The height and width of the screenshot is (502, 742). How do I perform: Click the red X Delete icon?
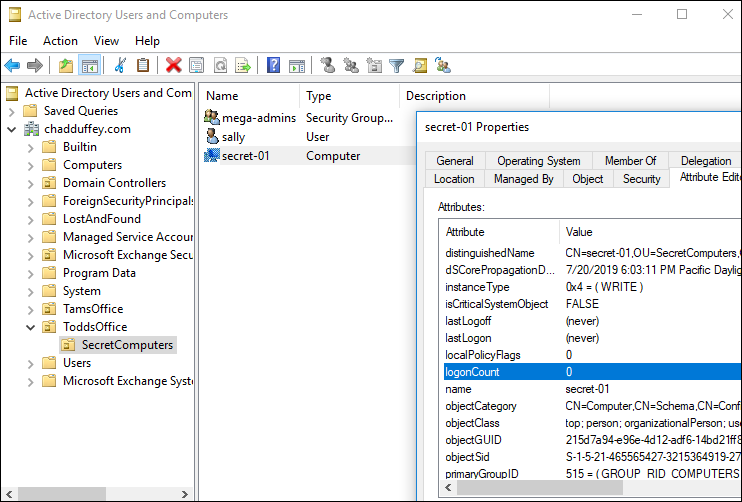[x=174, y=65]
